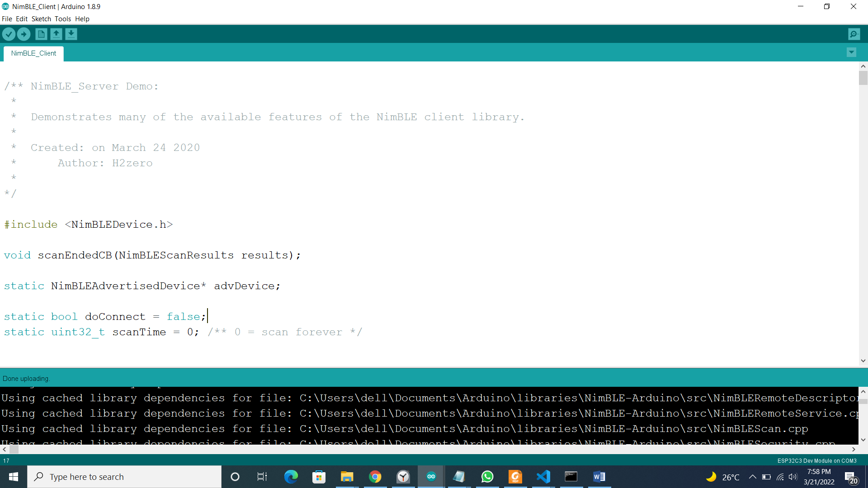Viewport: 868px width, 488px height.
Task: Open the Arduino IDE taskbar icon
Action: coord(431,477)
